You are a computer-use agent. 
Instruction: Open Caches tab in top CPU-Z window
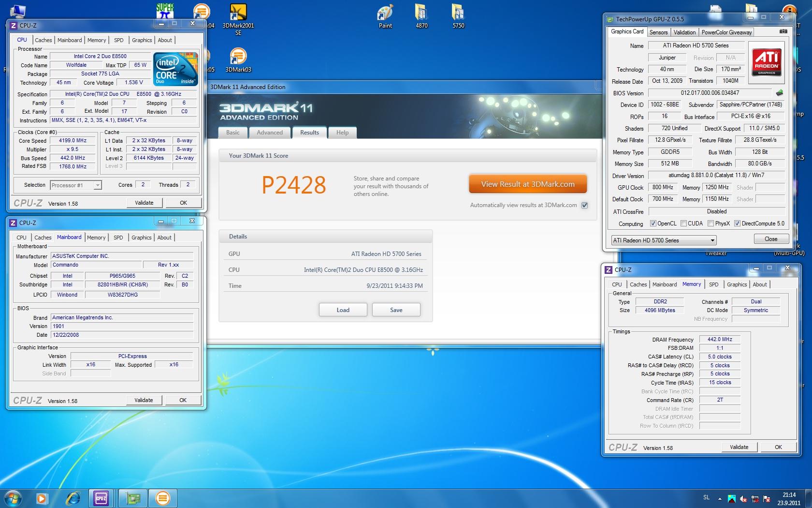(43, 40)
